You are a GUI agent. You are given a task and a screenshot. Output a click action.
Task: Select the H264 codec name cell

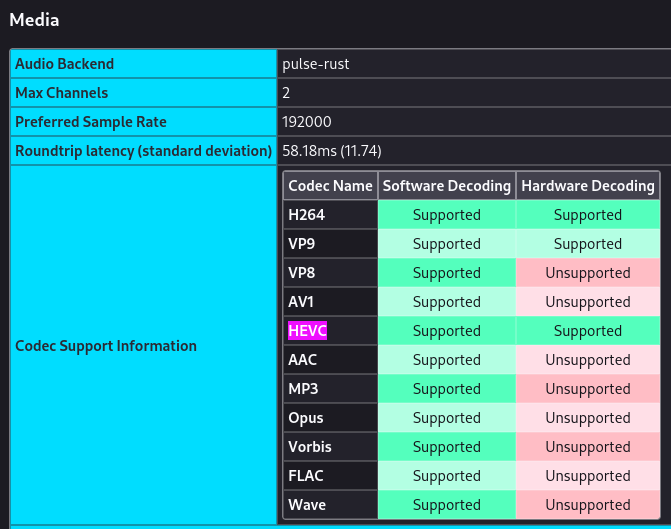[x=306, y=215]
